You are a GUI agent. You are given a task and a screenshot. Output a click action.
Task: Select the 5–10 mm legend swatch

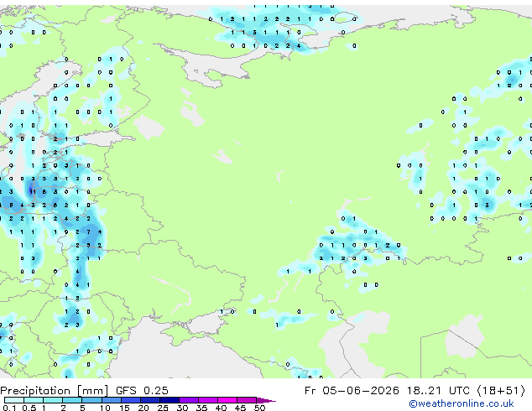click(x=91, y=400)
